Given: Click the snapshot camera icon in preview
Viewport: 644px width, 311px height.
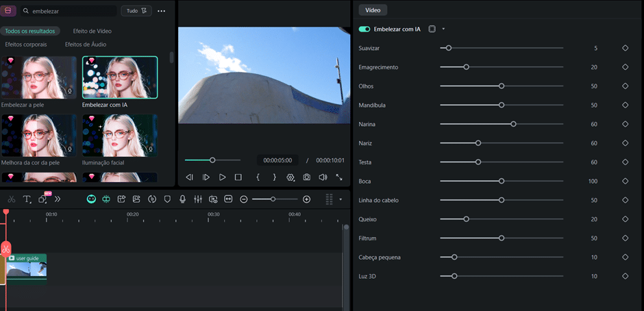Looking at the screenshot, I should (x=306, y=177).
